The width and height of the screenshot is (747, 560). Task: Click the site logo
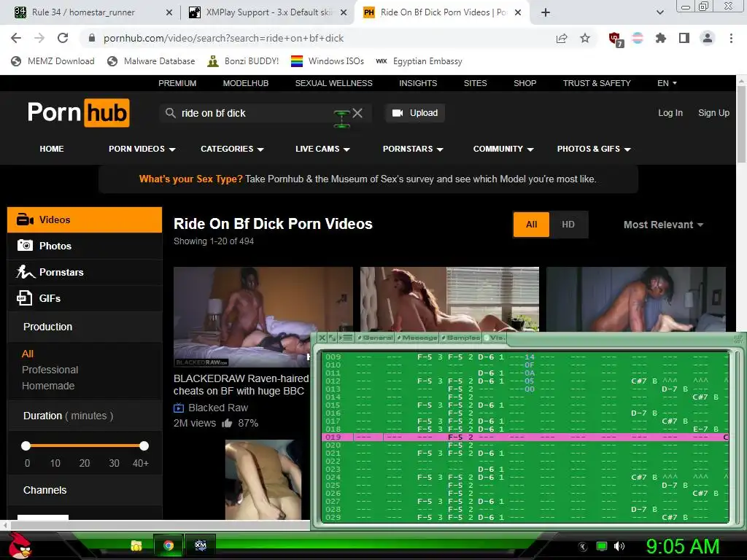point(79,112)
